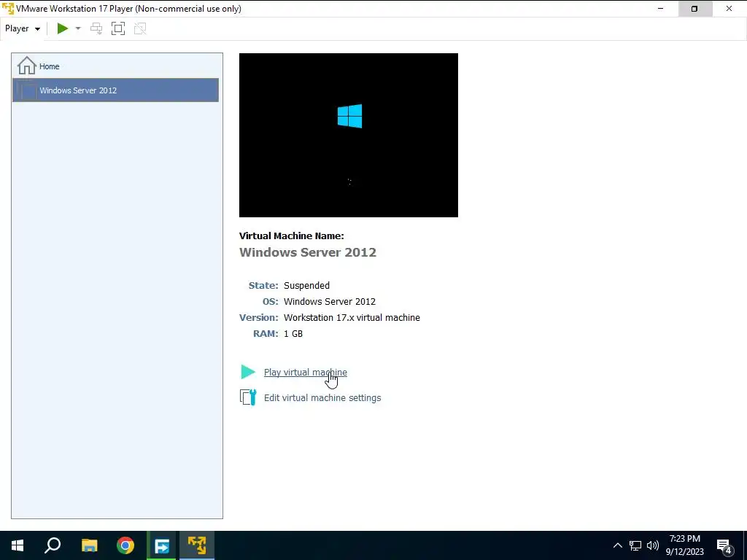Click the VMware Player taskbar icon
747x560 pixels.
coord(197,545)
